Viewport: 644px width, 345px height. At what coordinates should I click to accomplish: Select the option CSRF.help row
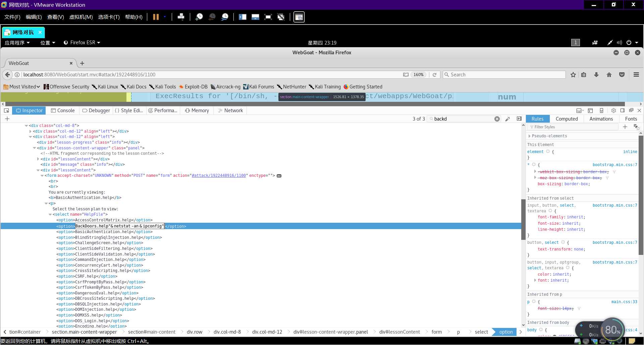coord(87,276)
